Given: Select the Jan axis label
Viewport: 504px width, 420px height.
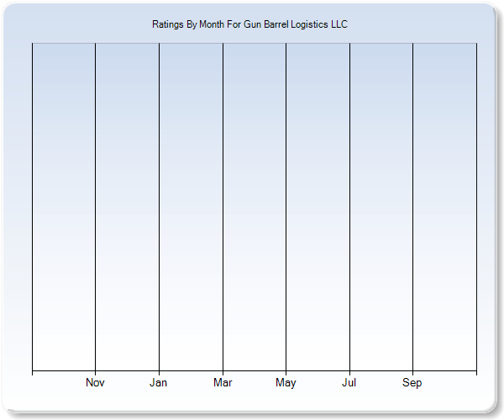Looking at the screenshot, I should (x=159, y=383).
